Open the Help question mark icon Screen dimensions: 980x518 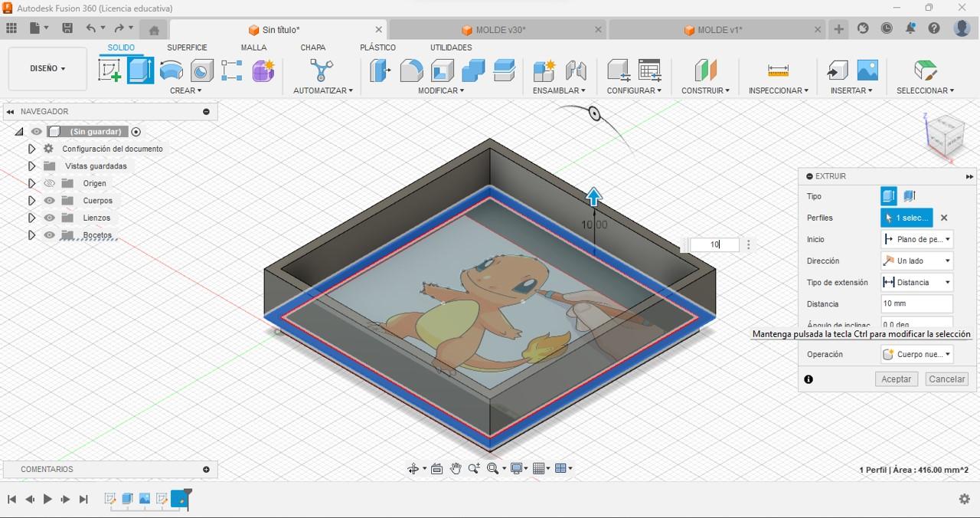click(x=934, y=28)
